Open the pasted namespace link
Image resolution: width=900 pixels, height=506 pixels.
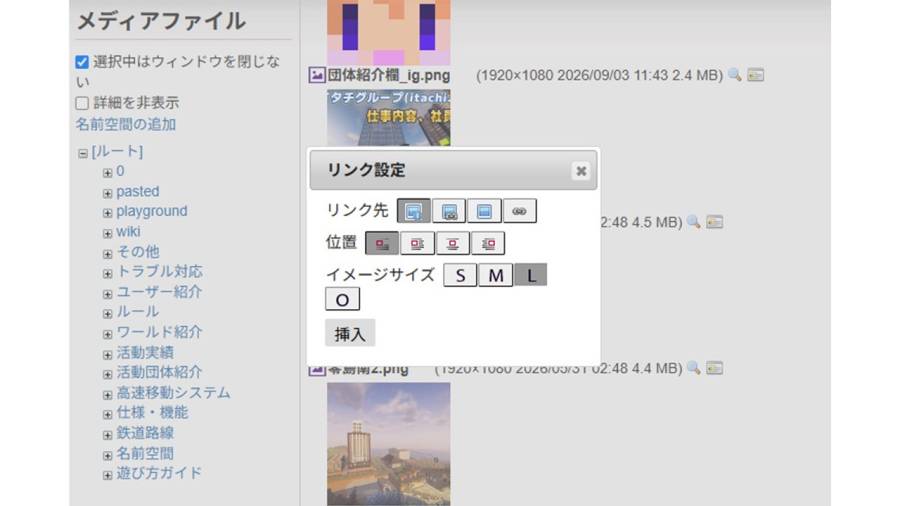138,191
